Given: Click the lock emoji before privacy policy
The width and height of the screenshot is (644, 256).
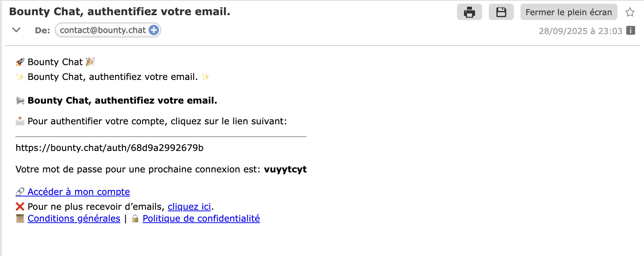Looking at the screenshot, I should point(135,218).
